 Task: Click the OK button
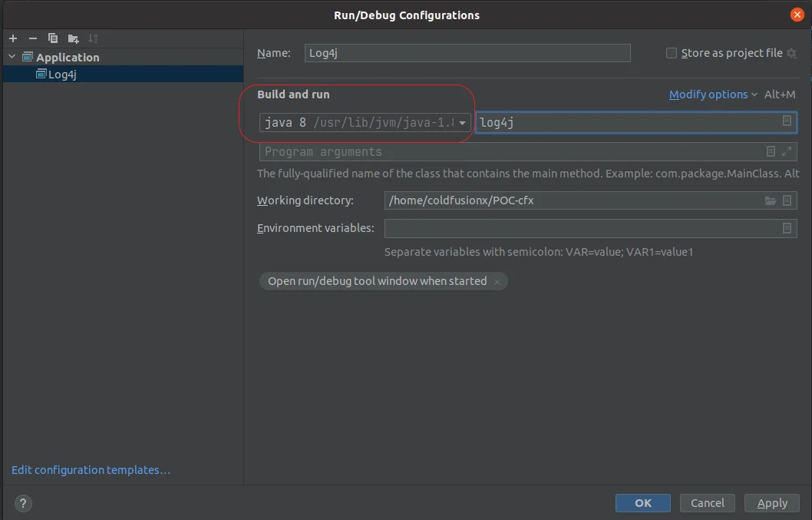(x=642, y=503)
